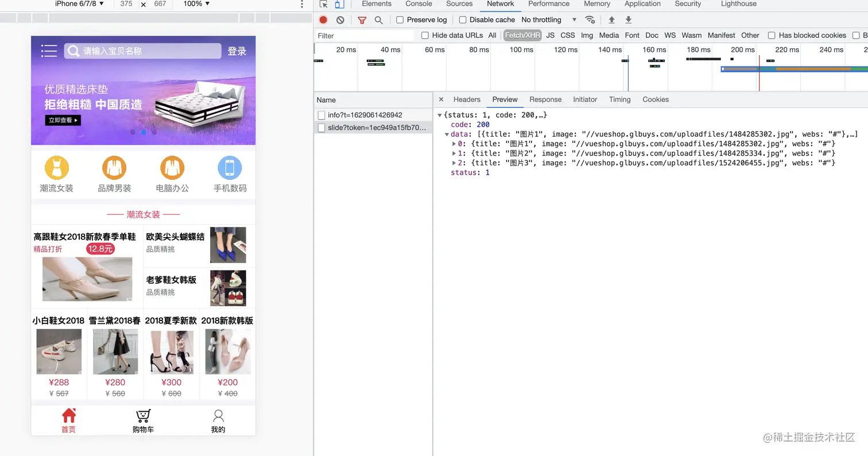Check Hide data URLs
The height and width of the screenshot is (456, 868).
425,35
